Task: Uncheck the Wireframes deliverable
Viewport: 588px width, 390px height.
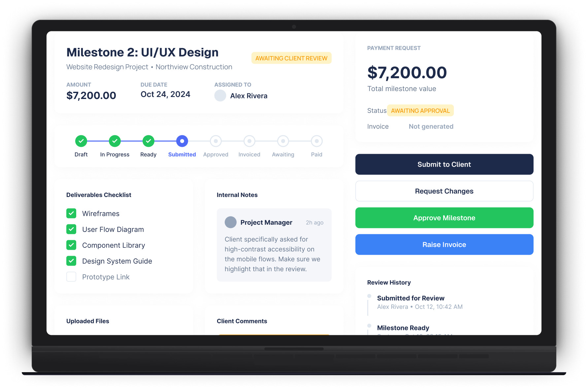Action: pos(71,213)
